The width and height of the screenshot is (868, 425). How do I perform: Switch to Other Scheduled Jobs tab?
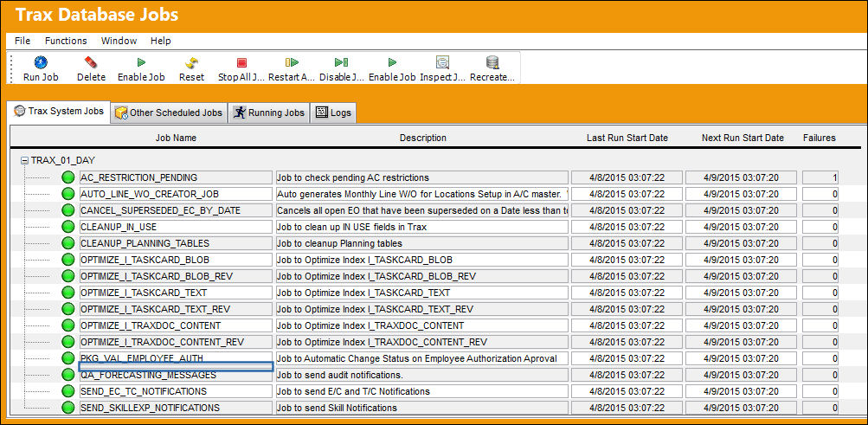pyautogui.click(x=169, y=113)
